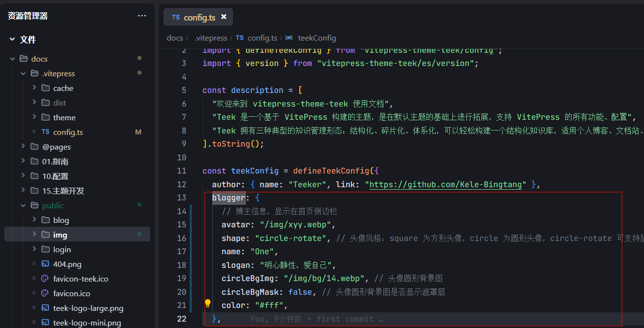644x328 pixels.
Task: Click the theme folder icon
Action: click(45, 117)
